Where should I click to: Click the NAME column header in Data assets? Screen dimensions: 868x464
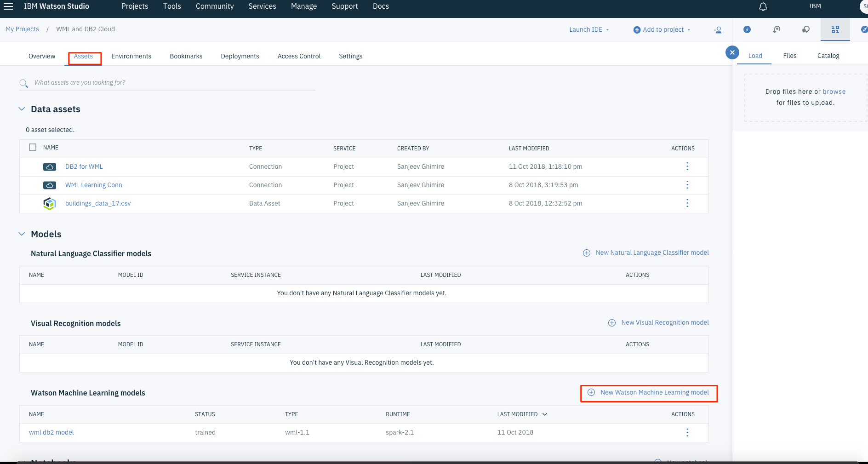pyautogui.click(x=51, y=148)
